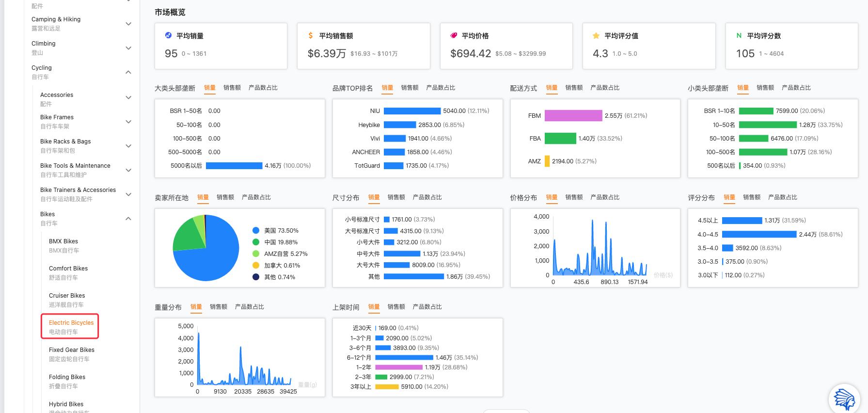The height and width of the screenshot is (413, 868).
Task: Switch 品牌TOP排名 chart to 销售额 tab
Action: click(410, 88)
